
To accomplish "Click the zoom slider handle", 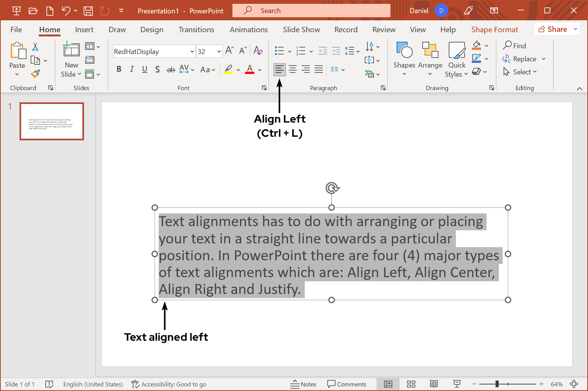I will pyautogui.click(x=497, y=384).
